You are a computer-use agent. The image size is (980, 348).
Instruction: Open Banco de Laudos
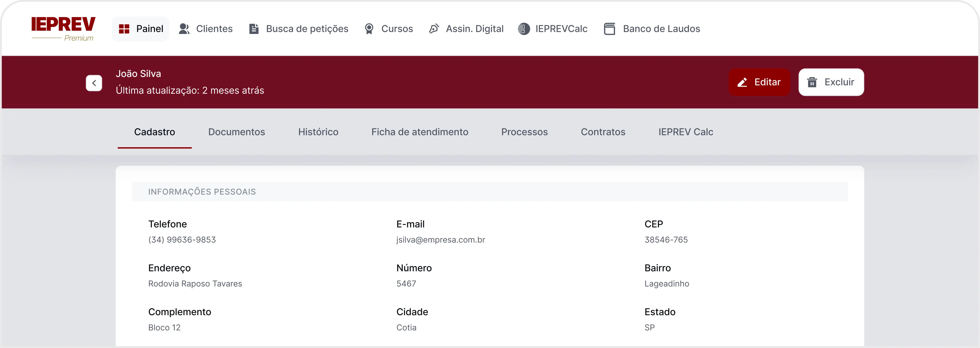pos(652,29)
